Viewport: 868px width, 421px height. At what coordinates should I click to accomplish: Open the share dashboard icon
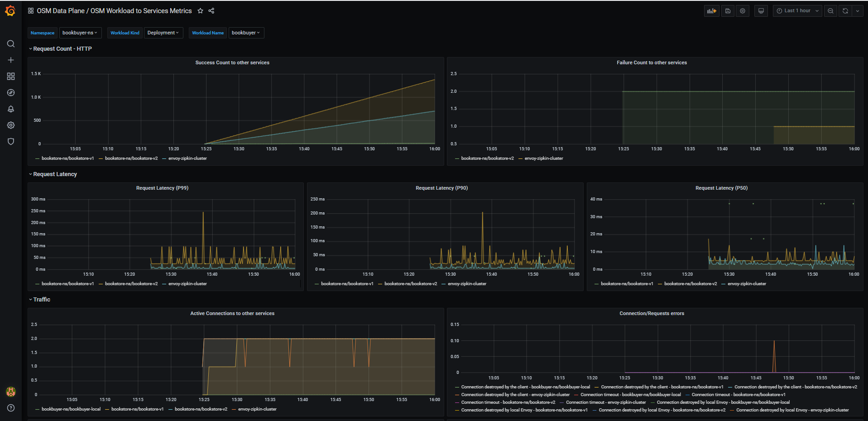211,11
